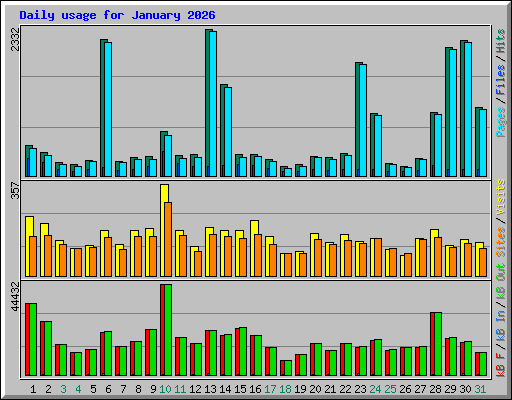Click day 17 weekend label
This screenshot has height=400, width=512.
[x=270, y=389]
